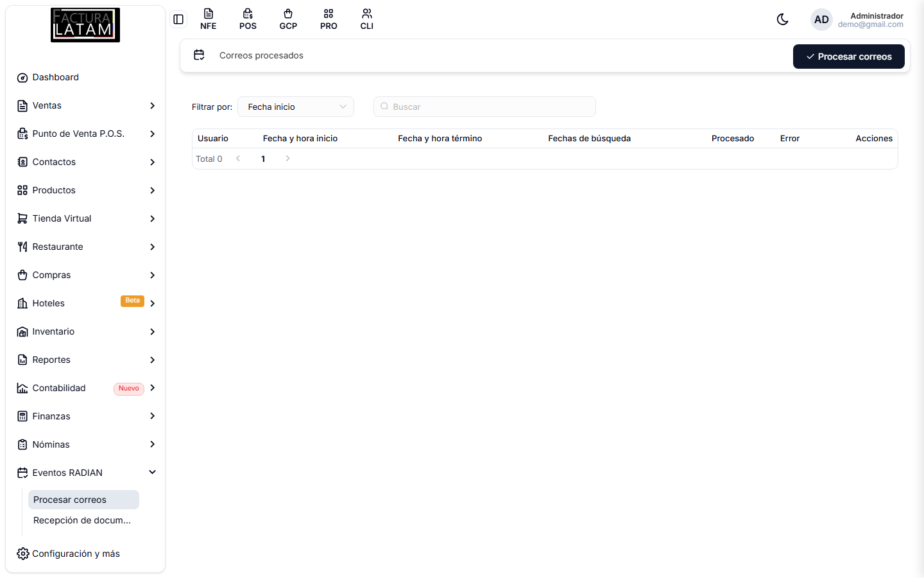Image resolution: width=924 pixels, height=578 pixels.
Task: Expand the Ventas menu chevron
Action: tap(152, 105)
